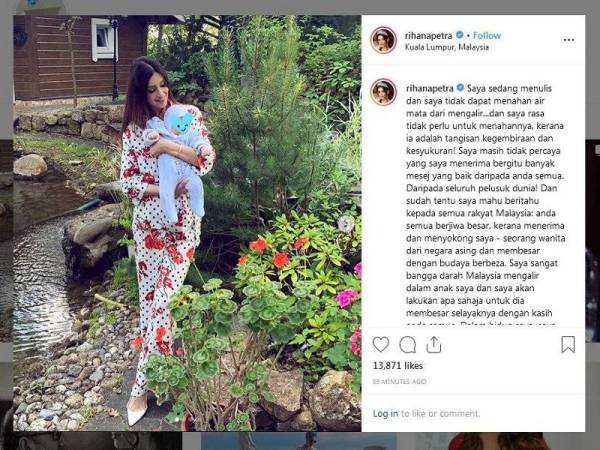
Task: Open comments via the speech bubble icon
Action: (408, 344)
